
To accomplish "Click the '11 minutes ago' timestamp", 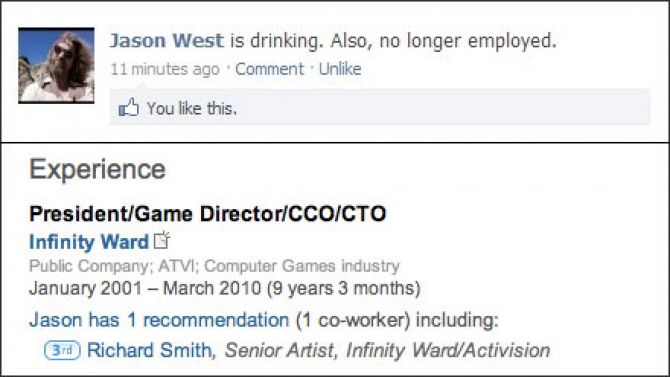I will click(x=165, y=69).
